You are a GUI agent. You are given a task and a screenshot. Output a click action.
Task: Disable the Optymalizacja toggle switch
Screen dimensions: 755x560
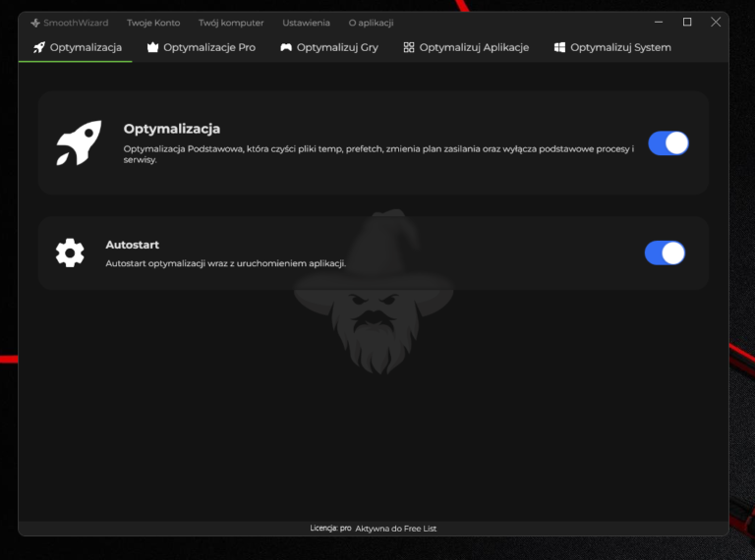point(668,143)
